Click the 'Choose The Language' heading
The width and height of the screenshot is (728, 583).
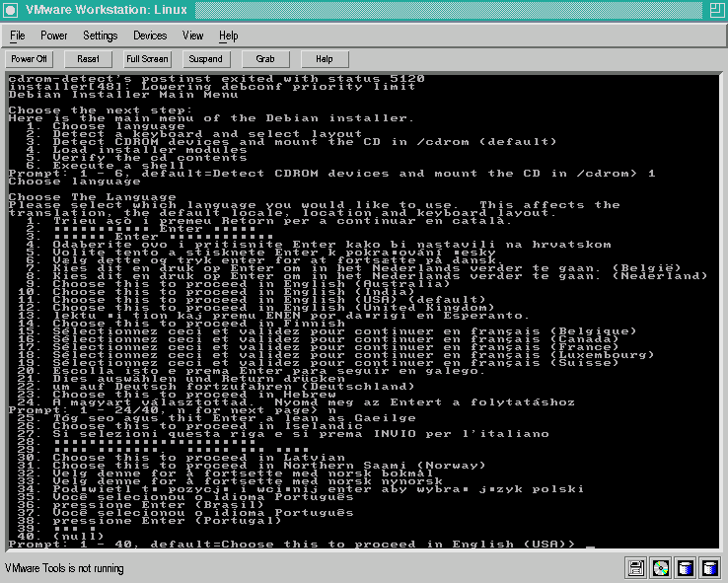[x=93, y=197]
